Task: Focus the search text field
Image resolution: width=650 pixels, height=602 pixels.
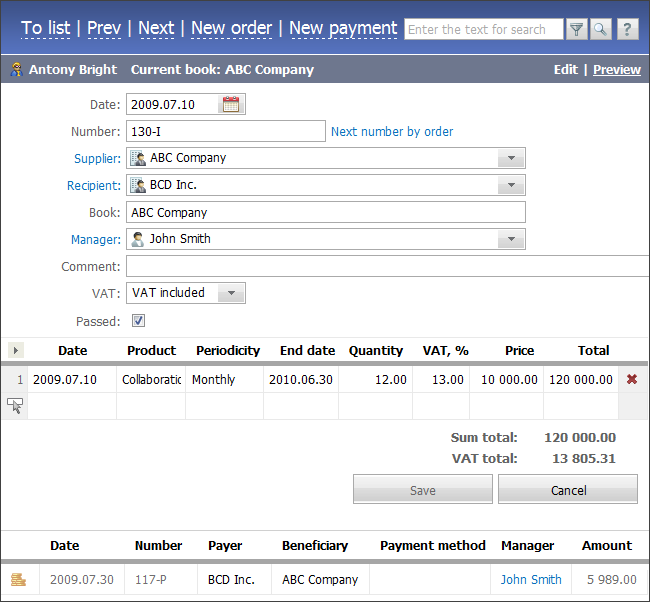Action: [484, 29]
